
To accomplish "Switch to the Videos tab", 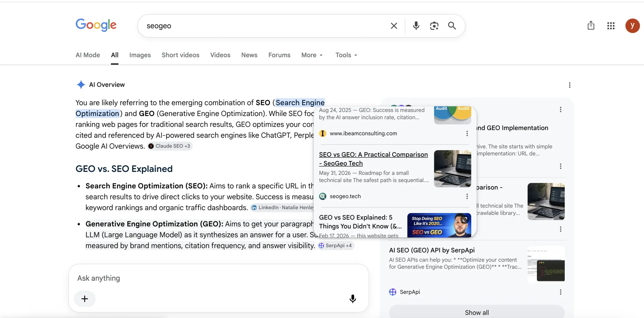I will (220, 55).
